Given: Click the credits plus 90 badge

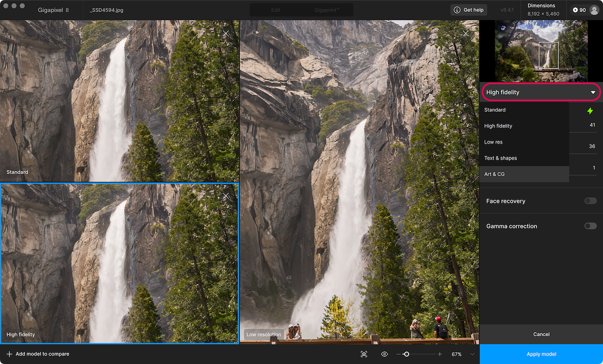Looking at the screenshot, I should pyautogui.click(x=579, y=10).
